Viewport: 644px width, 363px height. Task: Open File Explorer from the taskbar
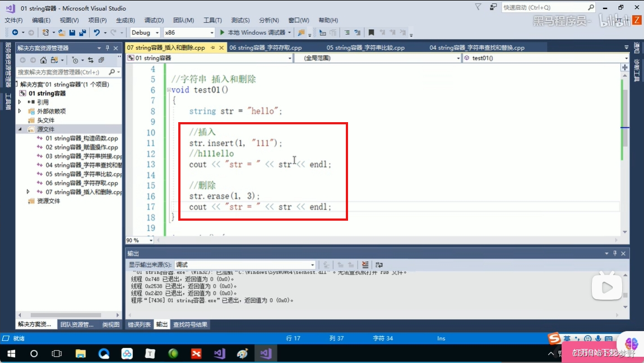point(81,353)
